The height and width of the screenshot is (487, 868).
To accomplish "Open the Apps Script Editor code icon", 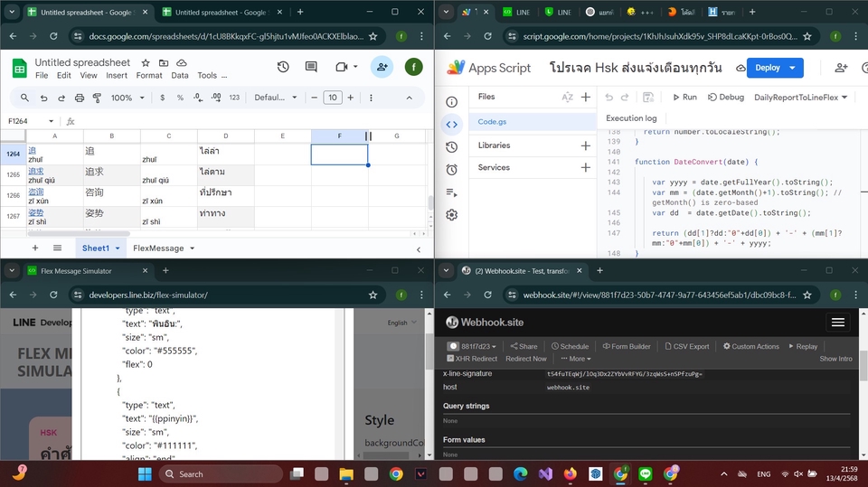I will click(452, 125).
